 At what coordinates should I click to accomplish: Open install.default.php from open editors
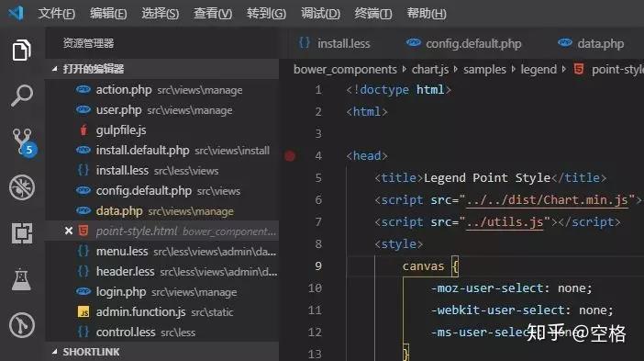[161, 150]
